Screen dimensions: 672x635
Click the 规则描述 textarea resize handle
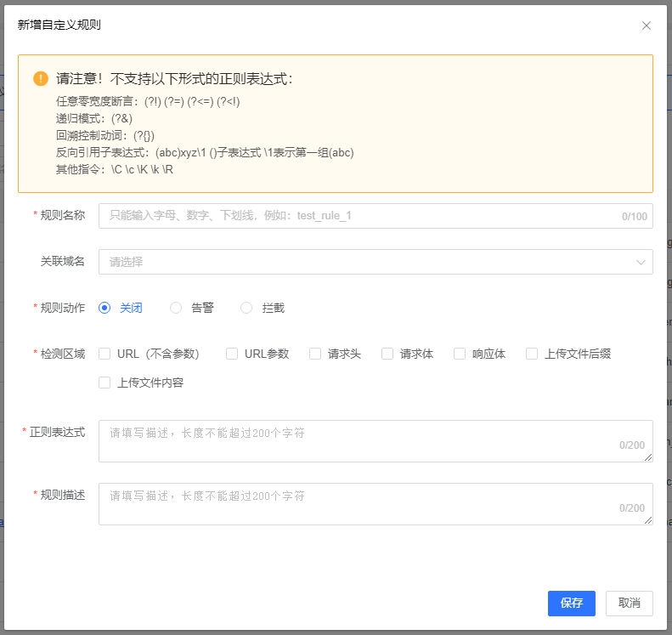(x=648, y=520)
